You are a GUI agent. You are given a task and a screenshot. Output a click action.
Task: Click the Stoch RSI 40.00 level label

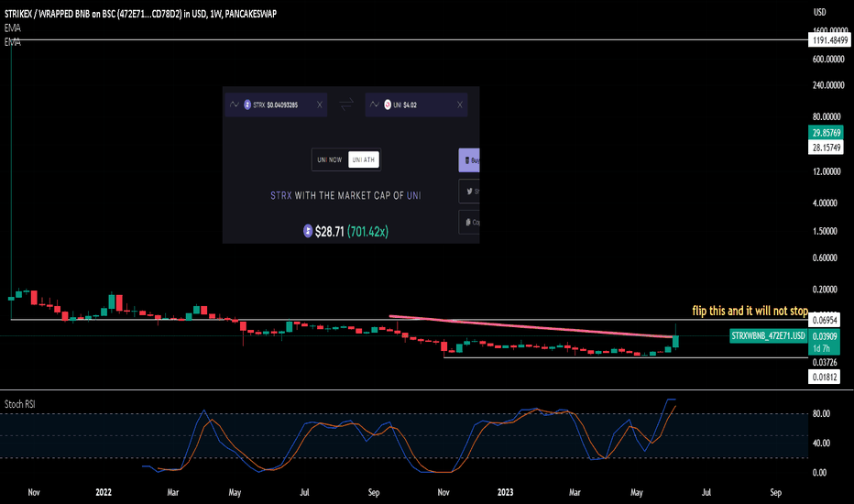pyautogui.click(x=821, y=443)
